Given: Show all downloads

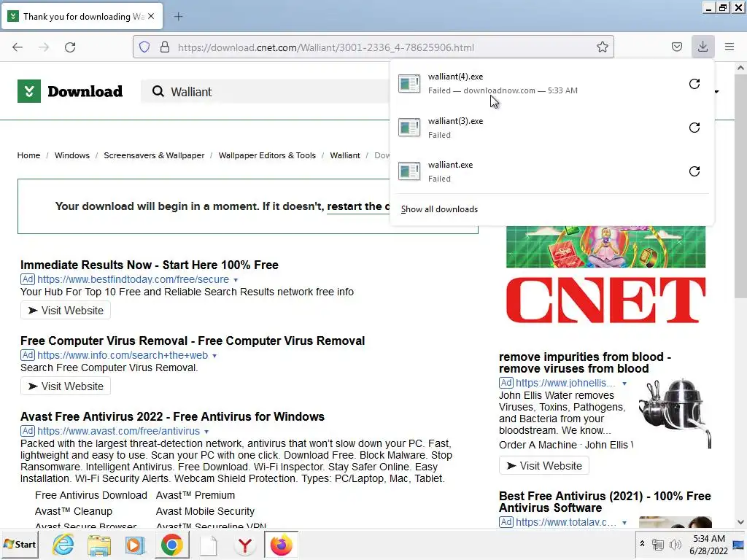Looking at the screenshot, I should tap(439, 209).
